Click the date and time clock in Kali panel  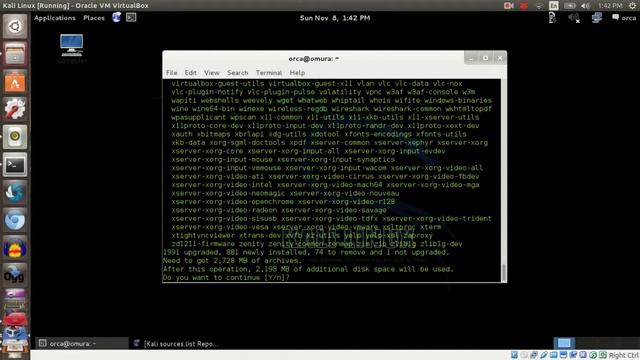tap(335, 18)
